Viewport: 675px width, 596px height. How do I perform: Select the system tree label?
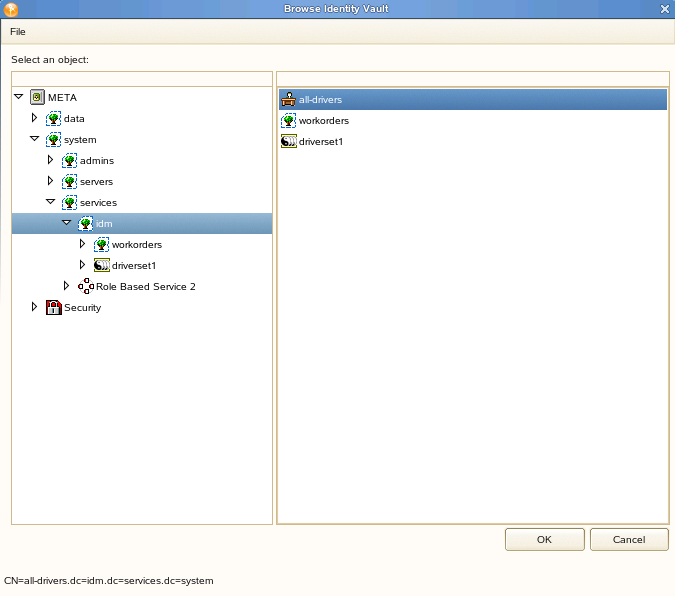[80, 140]
